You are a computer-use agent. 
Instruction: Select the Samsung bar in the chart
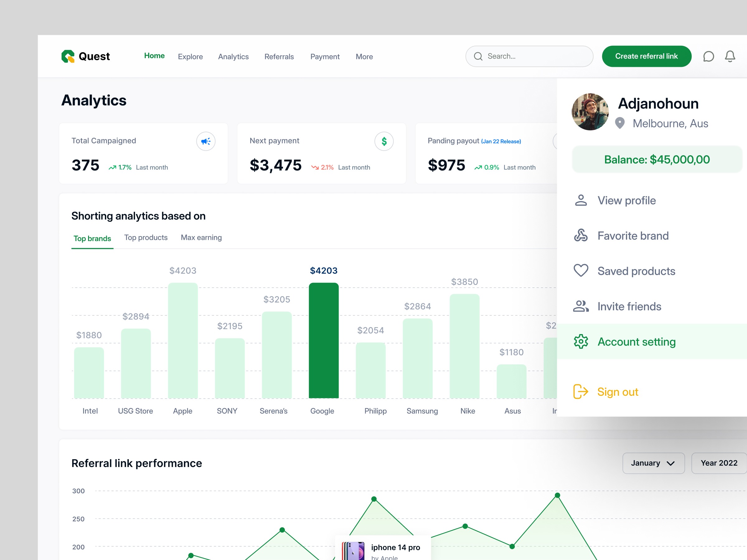click(x=417, y=358)
